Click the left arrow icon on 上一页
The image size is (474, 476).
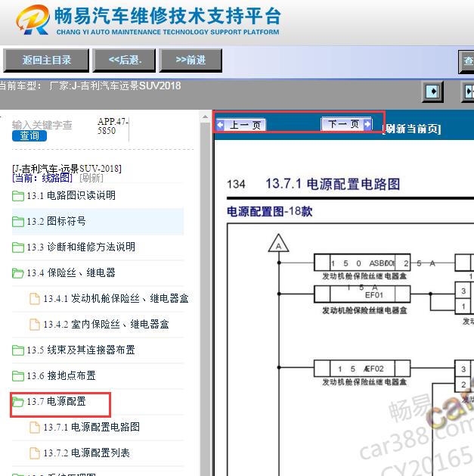pos(221,125)
